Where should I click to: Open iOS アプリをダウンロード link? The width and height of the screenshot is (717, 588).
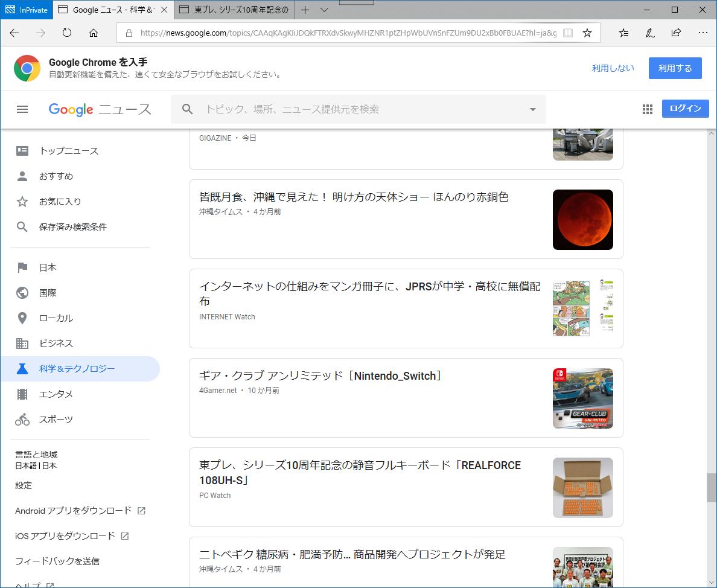[x=72, y=536]
